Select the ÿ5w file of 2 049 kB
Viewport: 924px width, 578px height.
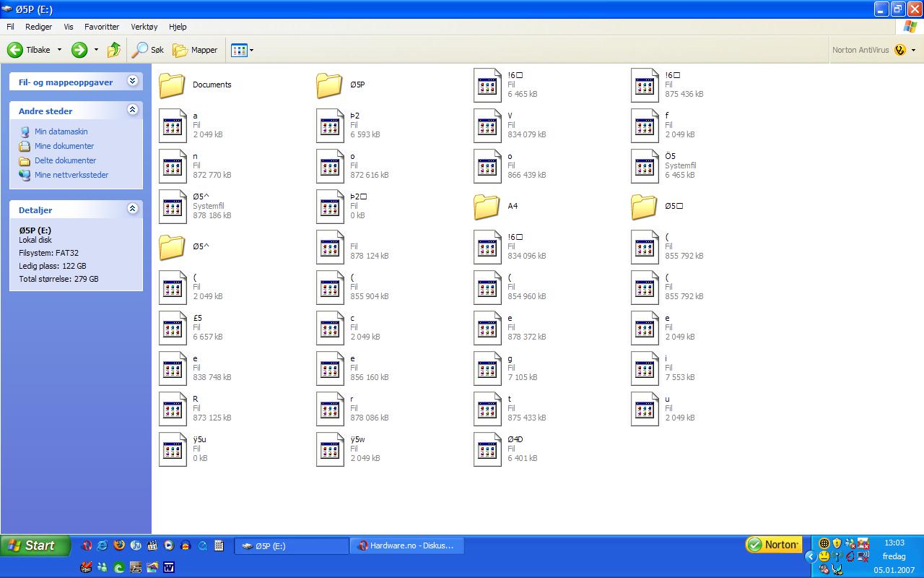pyautogui.click(x=348, y=449)
